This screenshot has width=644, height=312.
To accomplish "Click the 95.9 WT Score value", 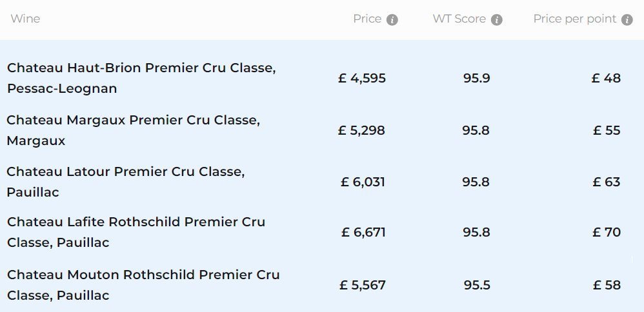I will pyautogui.click(x=476, y=78).
